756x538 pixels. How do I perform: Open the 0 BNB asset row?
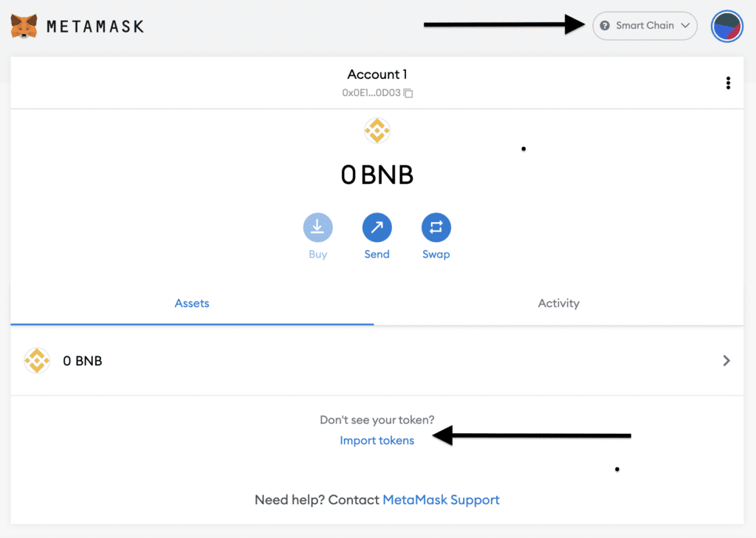[x=377, y=361]
